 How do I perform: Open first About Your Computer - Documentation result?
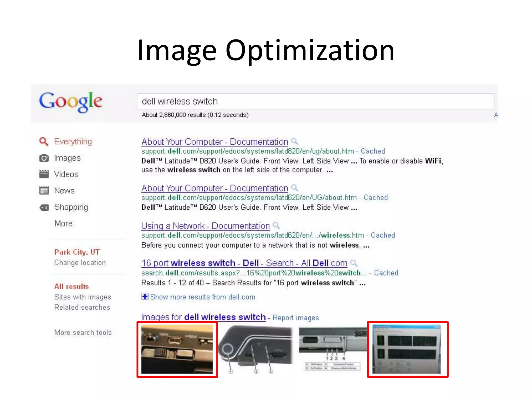(x=215, y=142)
